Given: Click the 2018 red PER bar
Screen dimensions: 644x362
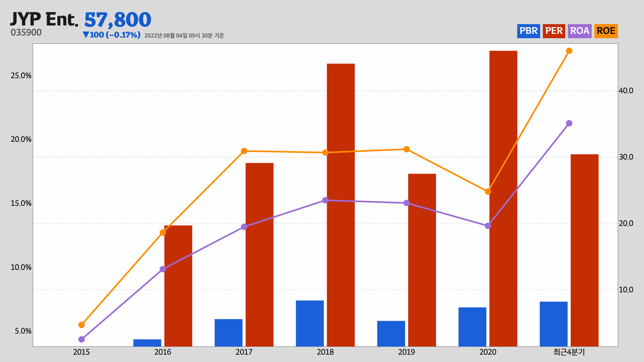Looking at the screenshot, I should [341, 205].
